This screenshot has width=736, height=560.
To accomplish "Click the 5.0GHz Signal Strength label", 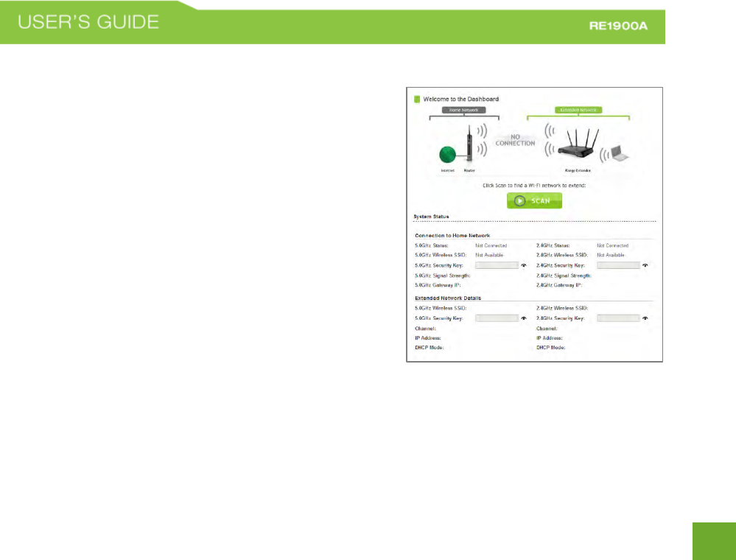I will coord(443,276).
